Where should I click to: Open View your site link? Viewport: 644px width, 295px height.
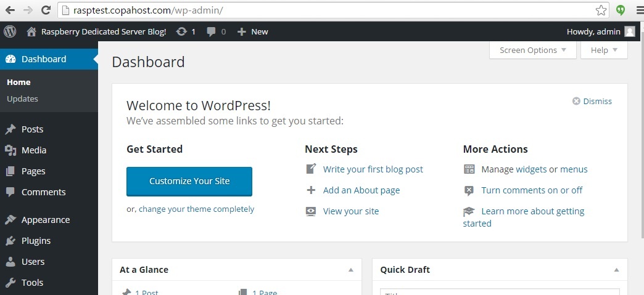(x=351, y=211)
